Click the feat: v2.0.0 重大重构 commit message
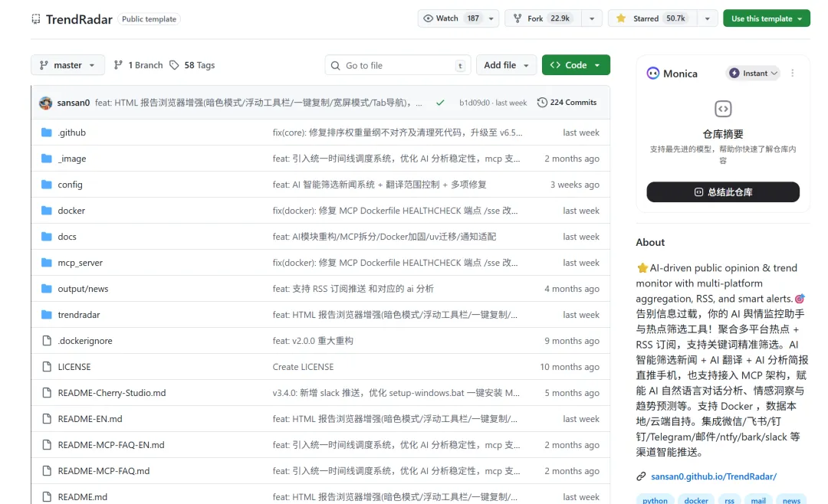828x504 pixels. click(x=313, y=340)
